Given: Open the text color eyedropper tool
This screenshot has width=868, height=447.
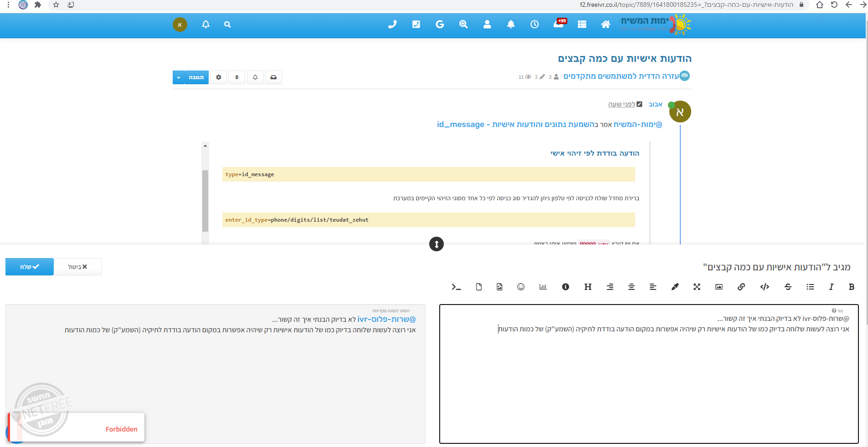Looking at the screenshot, I should point(675,287).
